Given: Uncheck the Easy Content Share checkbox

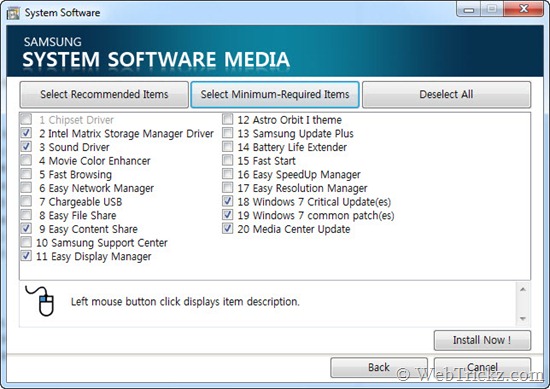Looking at the screenshot, I should (26, 229).
